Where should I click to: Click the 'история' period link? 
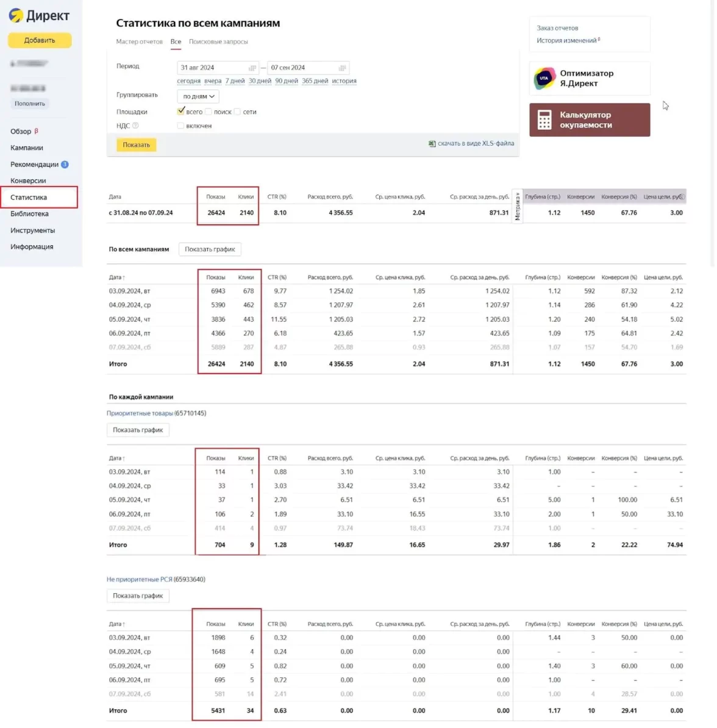[x=344, y=80]
